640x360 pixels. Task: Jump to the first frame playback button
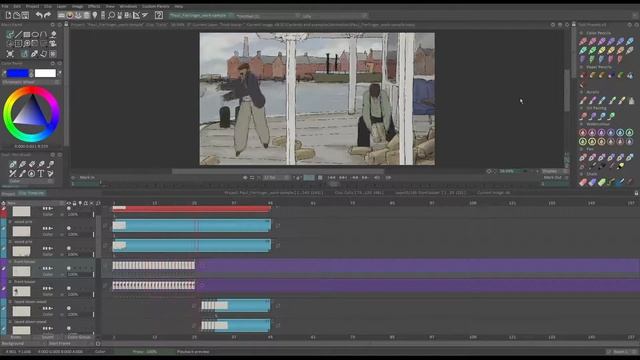pyautogui.click(x=331, y=178)
